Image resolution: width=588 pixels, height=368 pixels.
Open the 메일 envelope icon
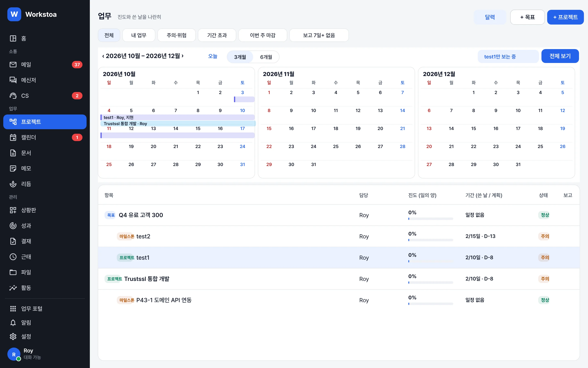point(13,64)
